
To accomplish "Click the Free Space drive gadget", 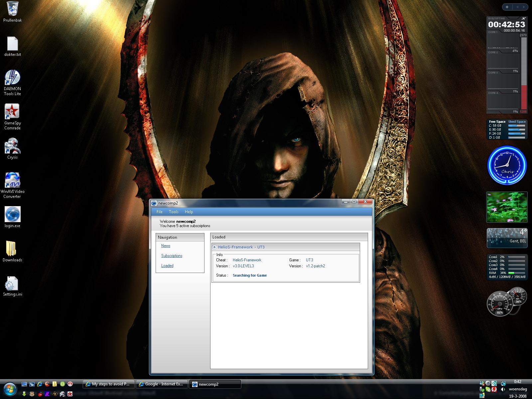I will (x=507, y=129).
